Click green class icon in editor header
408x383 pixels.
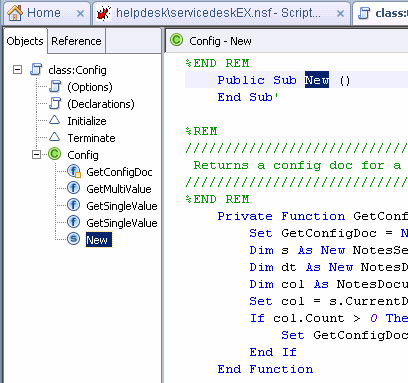click(x=177, y=40)
